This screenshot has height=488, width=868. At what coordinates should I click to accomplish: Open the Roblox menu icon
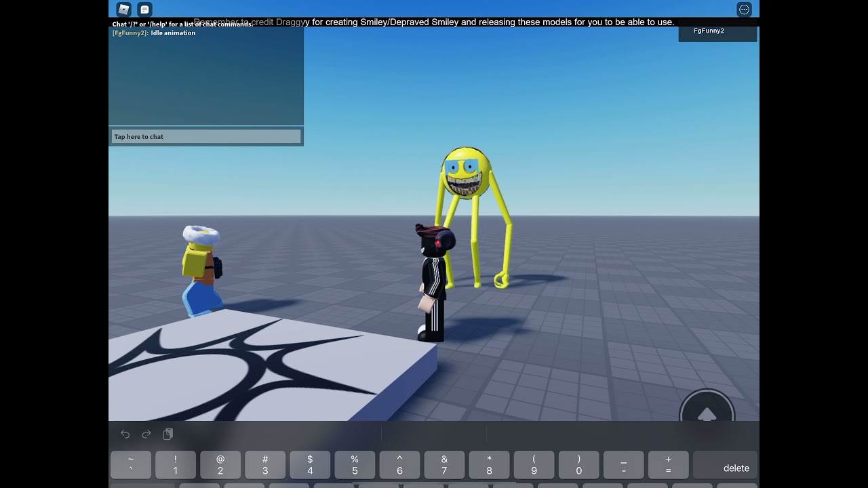tap(123, 9)
